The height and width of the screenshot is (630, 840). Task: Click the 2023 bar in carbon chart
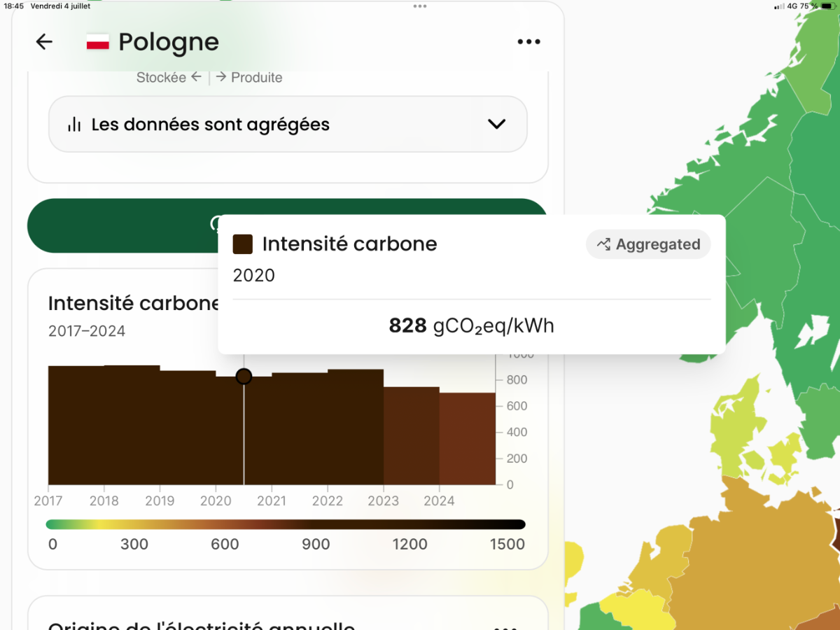tap(412, 435)
